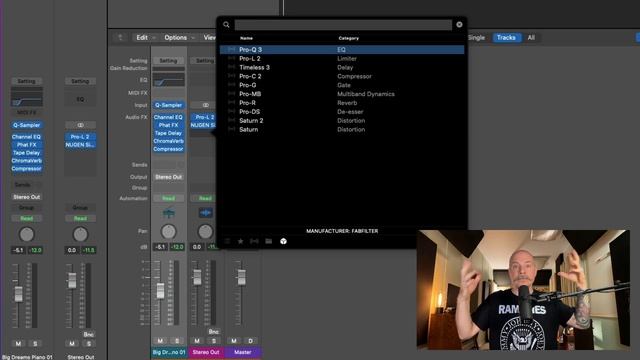Open Setting menu on Stereo Out mixer strip
640x360 pixels.
(204, 60)
